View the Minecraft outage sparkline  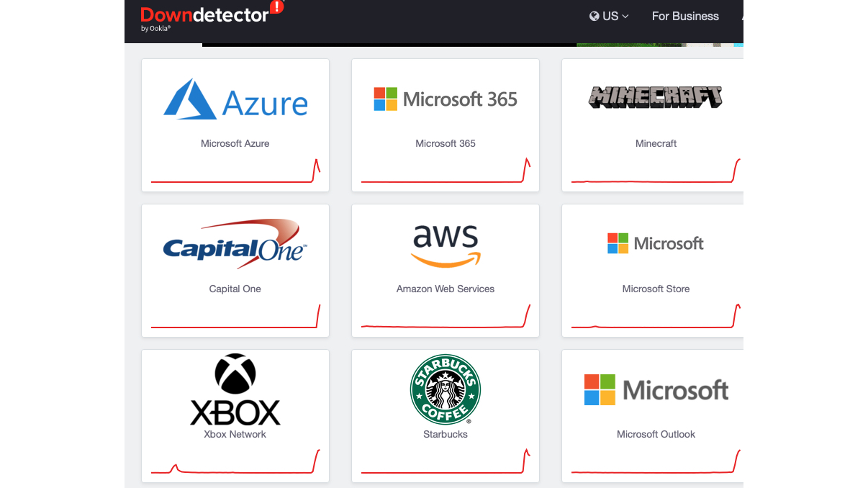coord(656,171)
